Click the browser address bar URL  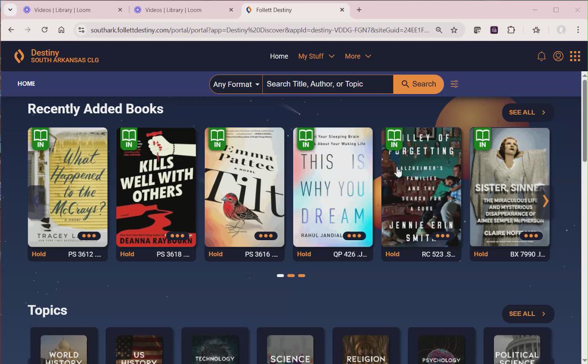(259, 30)
